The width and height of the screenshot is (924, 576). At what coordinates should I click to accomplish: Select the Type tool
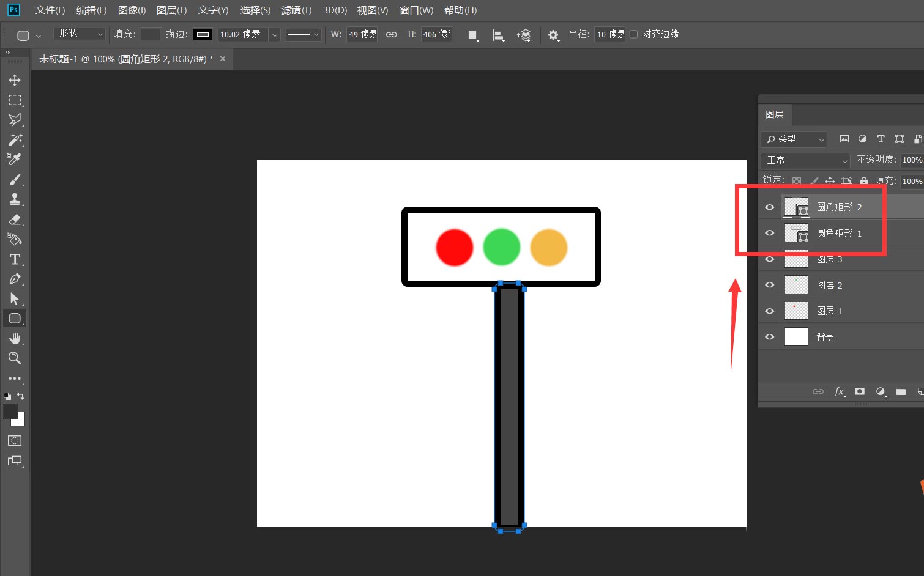pos(15,259)
